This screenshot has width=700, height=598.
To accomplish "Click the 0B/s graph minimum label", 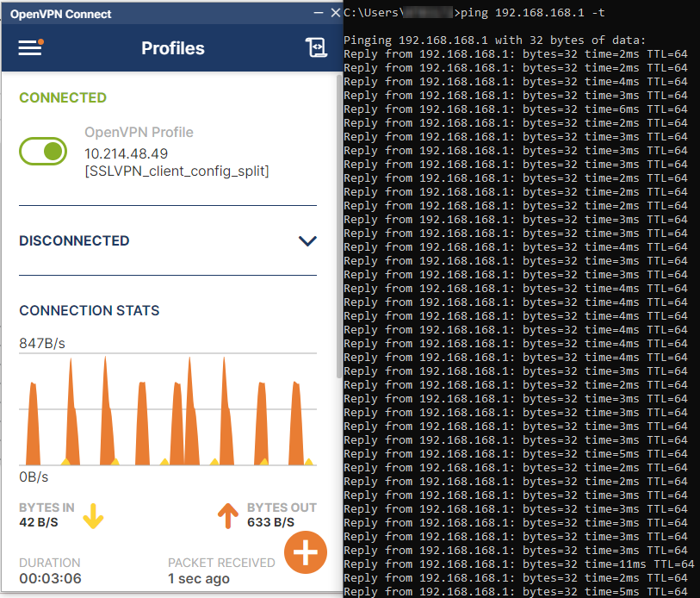I will pyautogui.click(x=34, y=477).
